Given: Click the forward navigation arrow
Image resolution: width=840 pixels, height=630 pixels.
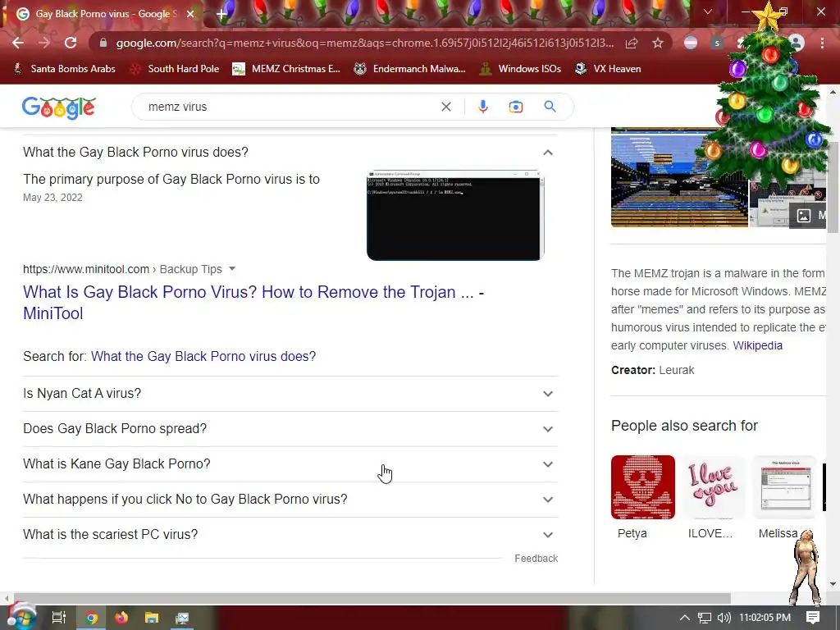Looking at the screenshot, I should click(44, 43).
